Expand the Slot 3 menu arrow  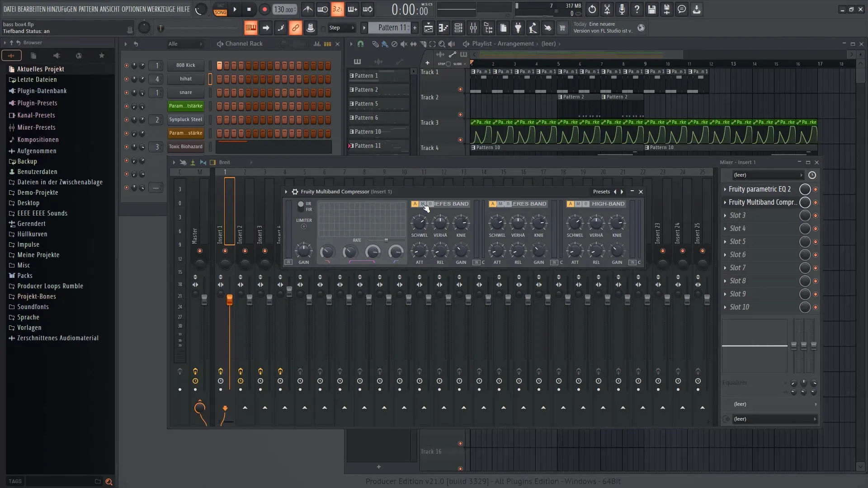click(725, 216)
